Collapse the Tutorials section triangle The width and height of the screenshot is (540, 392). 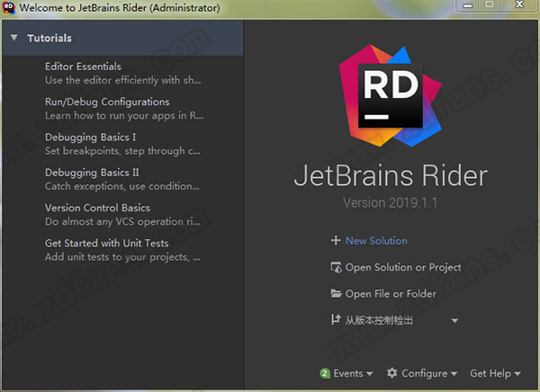14,38
